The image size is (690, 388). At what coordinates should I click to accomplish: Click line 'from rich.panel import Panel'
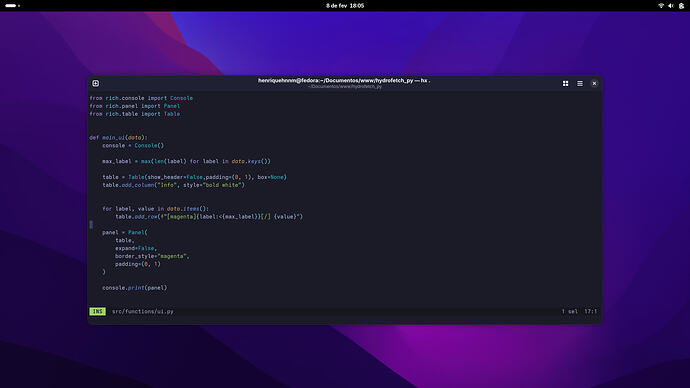135,106
